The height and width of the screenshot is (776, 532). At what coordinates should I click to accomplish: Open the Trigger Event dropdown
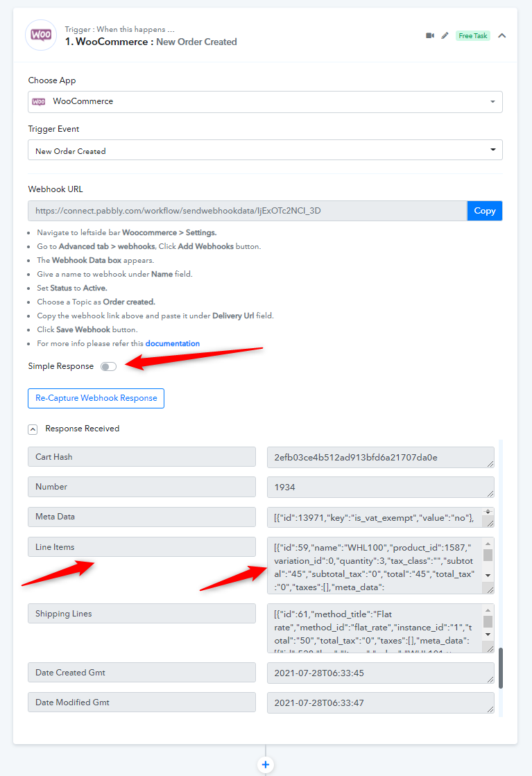(265, 150)
